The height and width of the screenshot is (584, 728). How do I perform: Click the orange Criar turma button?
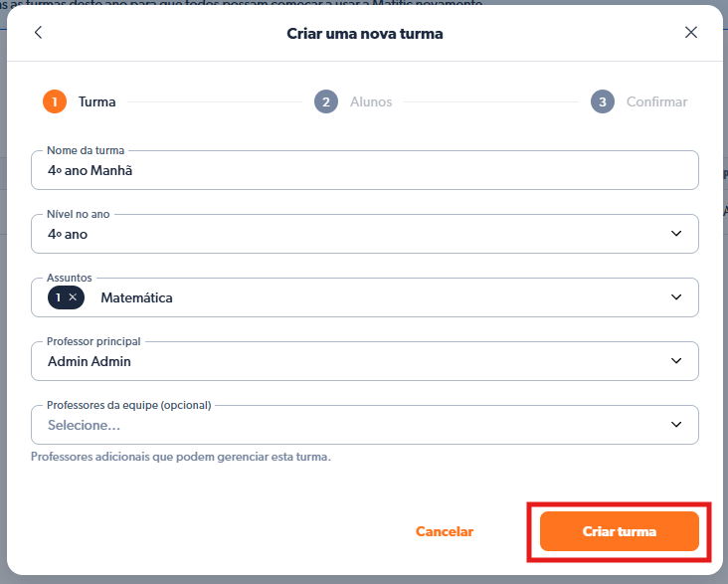click(x=619, y=531)
